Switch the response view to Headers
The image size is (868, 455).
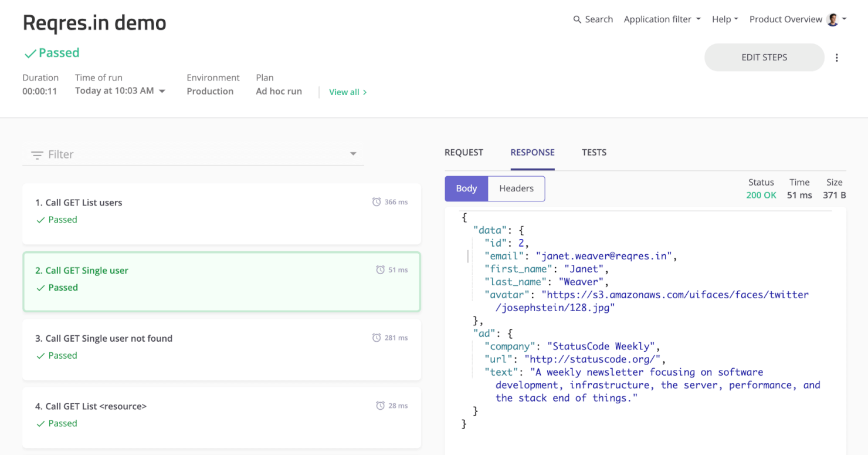coord(516,188)
